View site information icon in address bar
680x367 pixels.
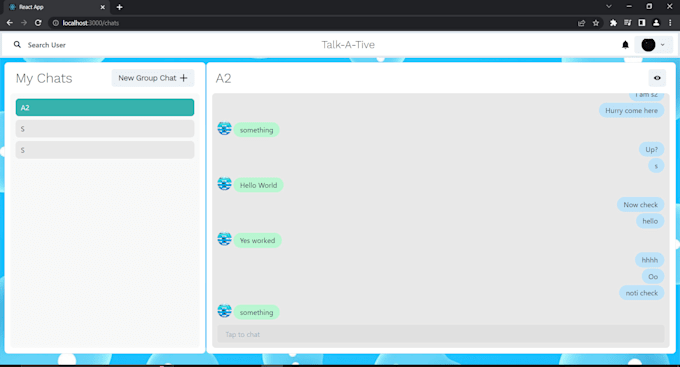pyautogui.click(x=56, y=23)
